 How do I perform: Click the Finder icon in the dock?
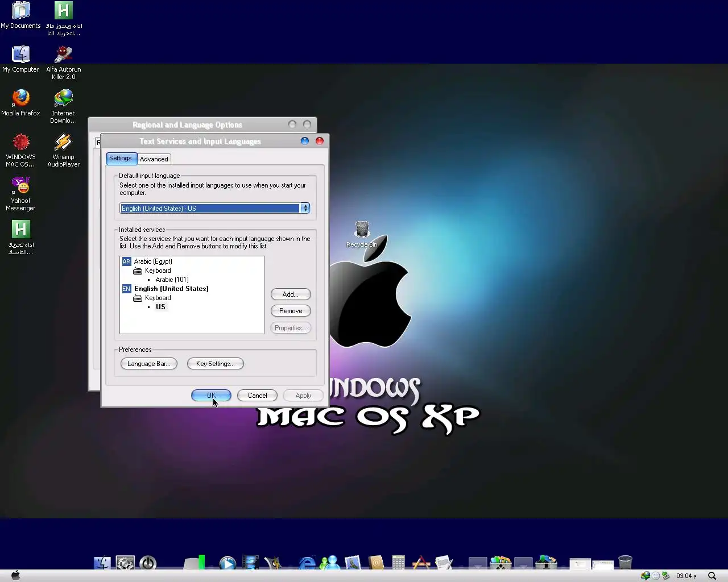coord(102,563)
